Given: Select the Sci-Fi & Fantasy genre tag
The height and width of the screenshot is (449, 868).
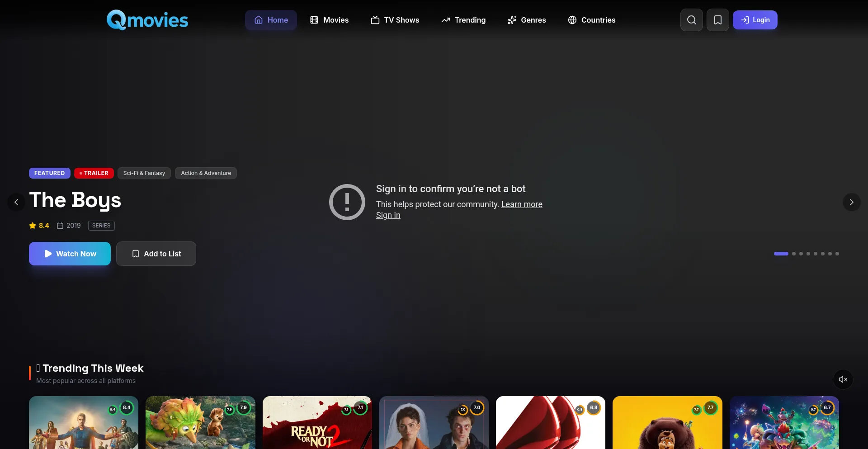Looking at the screenshot, I should [x=144, y=173].
